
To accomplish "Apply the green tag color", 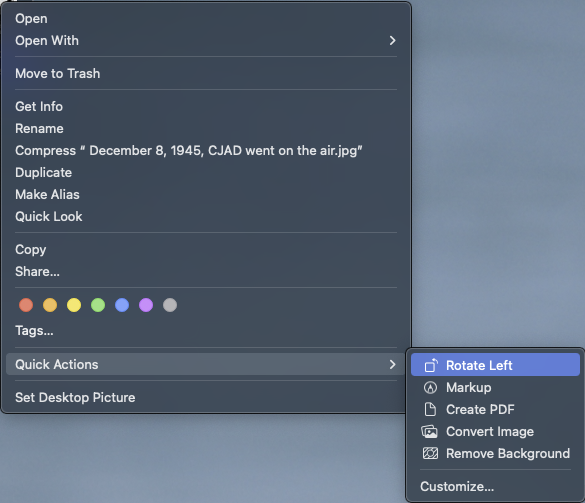I will 98,305.
